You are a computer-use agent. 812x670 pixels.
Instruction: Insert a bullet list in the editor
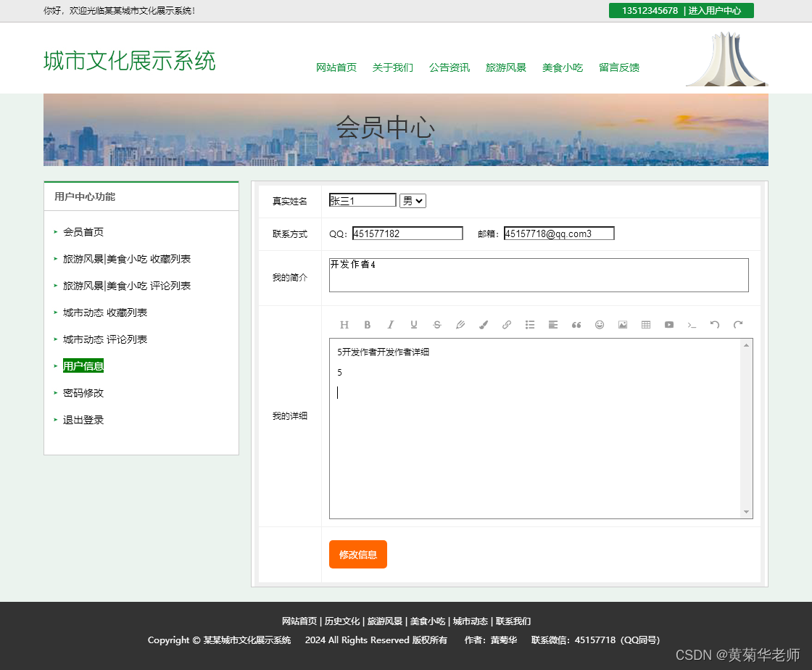(x=530, y=325)
